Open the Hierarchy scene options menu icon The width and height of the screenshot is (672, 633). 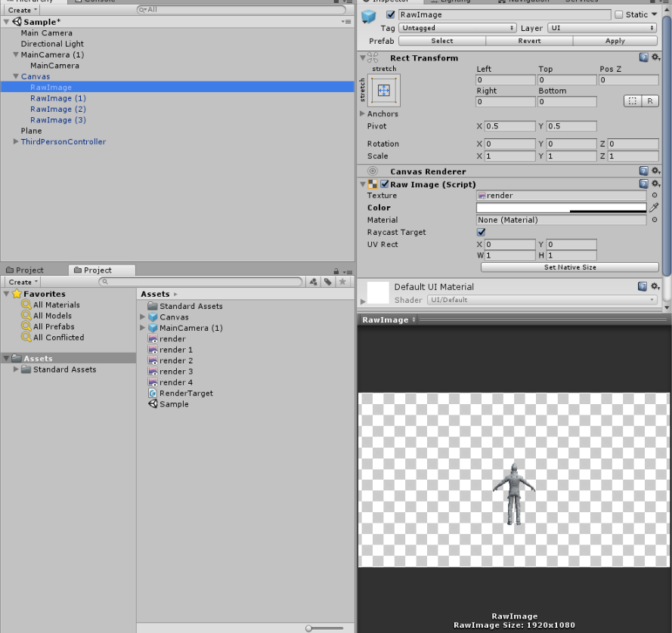(x=346, y=21)
